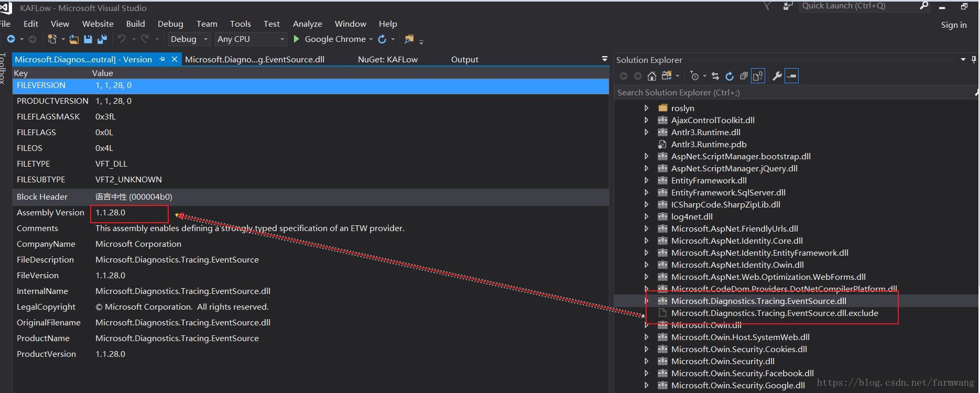The width and height of the screenshot is (980, 393).
Task: Select the FILETYPE VFT_DLL row
Action: click(x=311, y=164)
